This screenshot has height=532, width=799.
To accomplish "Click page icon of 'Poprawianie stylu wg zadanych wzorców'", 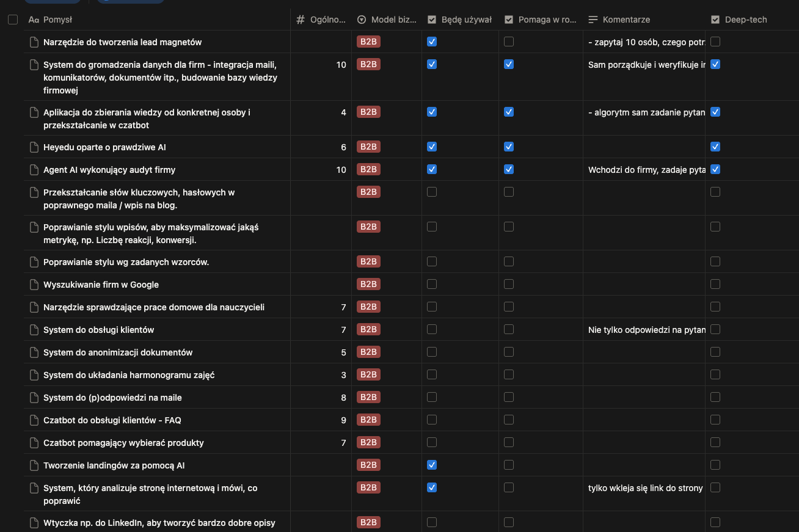I will pos(35,262).
